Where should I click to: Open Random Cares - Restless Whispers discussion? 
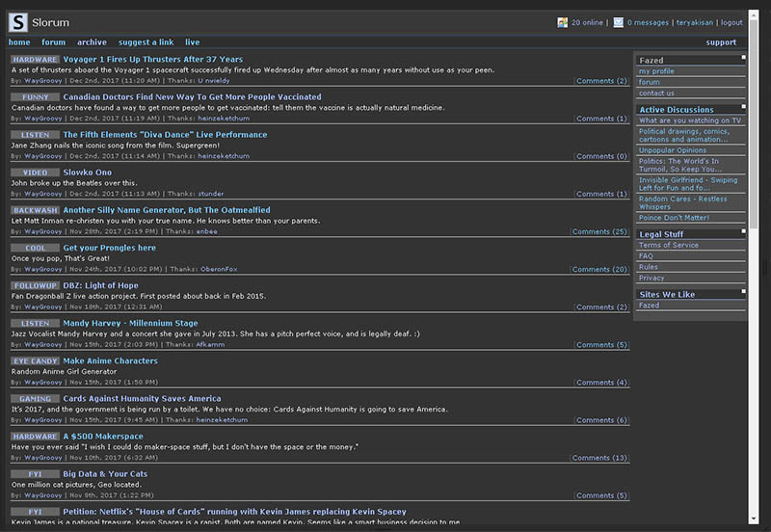click(x=682, y=202)
